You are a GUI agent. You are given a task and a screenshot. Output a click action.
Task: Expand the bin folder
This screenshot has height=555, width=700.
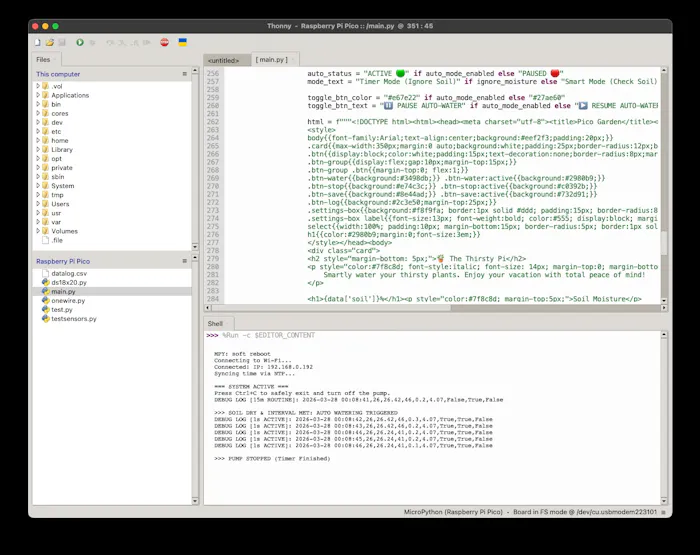pyautogui.click(x=38, y=104)
